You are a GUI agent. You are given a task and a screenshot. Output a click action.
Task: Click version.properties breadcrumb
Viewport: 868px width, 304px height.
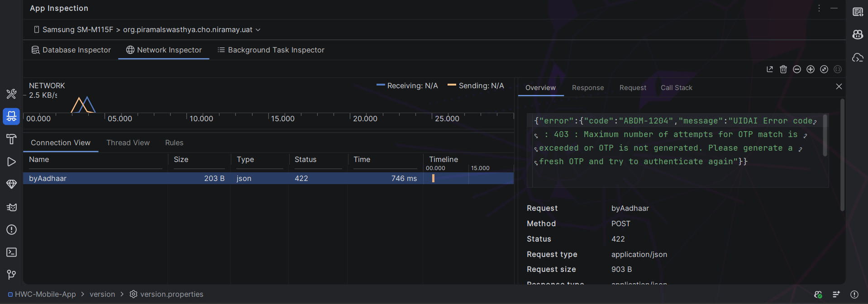click(x=167, y=294)
